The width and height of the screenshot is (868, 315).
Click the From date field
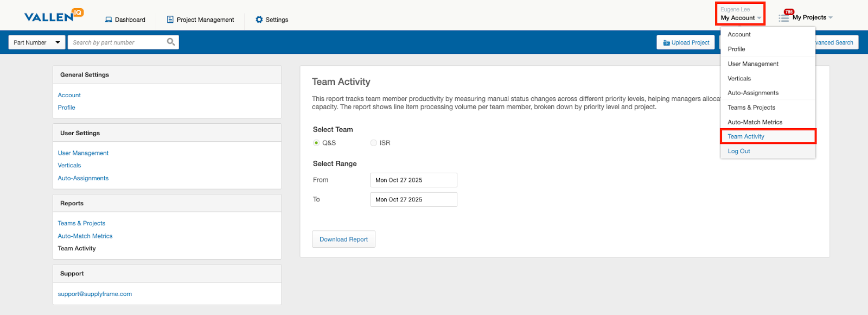(x=413, y=180)
